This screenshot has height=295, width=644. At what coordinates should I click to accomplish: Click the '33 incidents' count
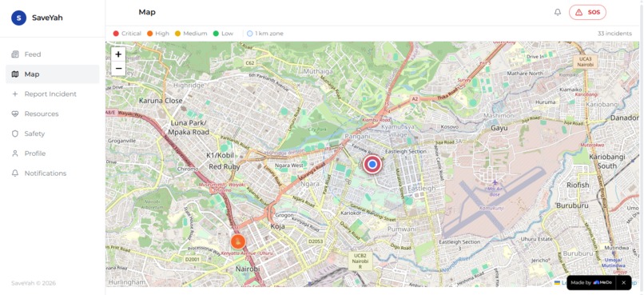(614, 34)
